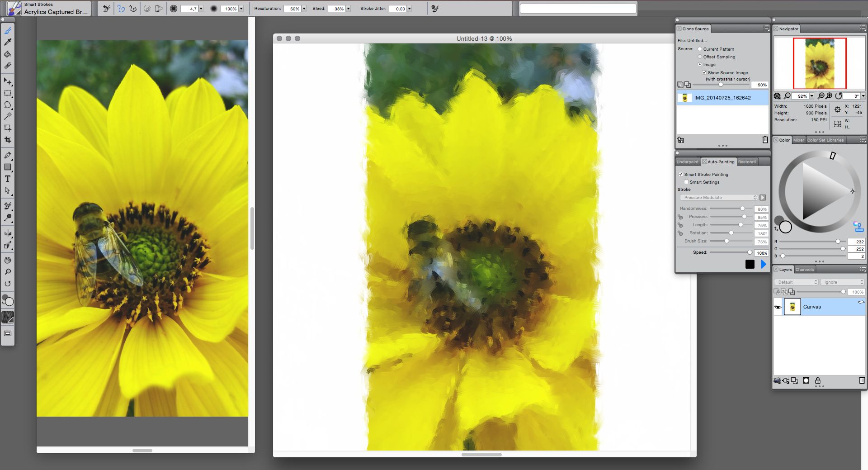Select the Rectangular Selection tool

(x=8, y=93)
